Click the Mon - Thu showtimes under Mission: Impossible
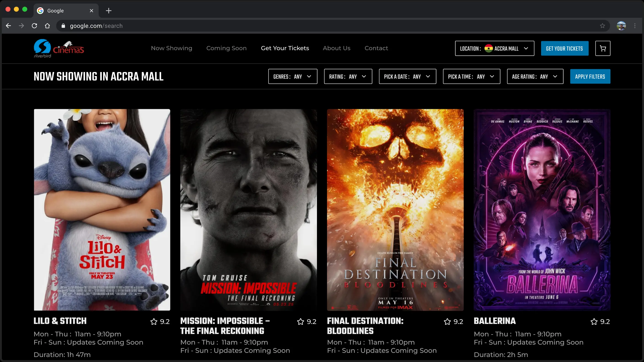The image size is (644, 362). click(x=224, y=342)
